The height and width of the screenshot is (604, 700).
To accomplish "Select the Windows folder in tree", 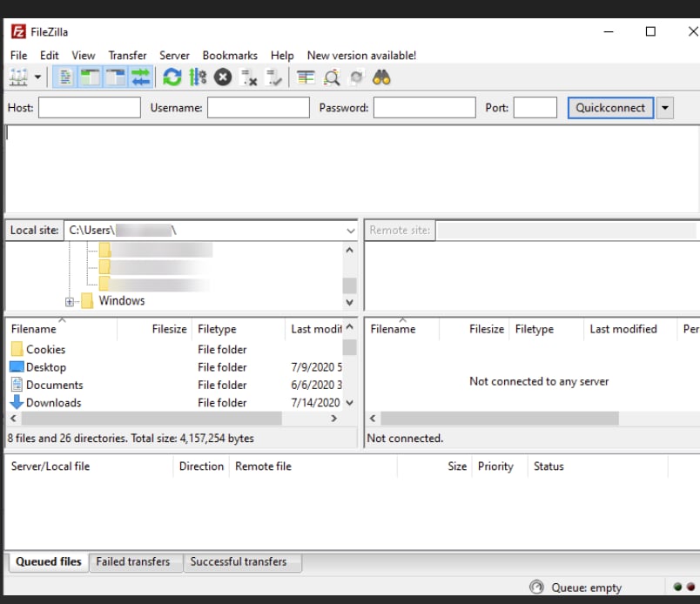I will coord(122,300).
